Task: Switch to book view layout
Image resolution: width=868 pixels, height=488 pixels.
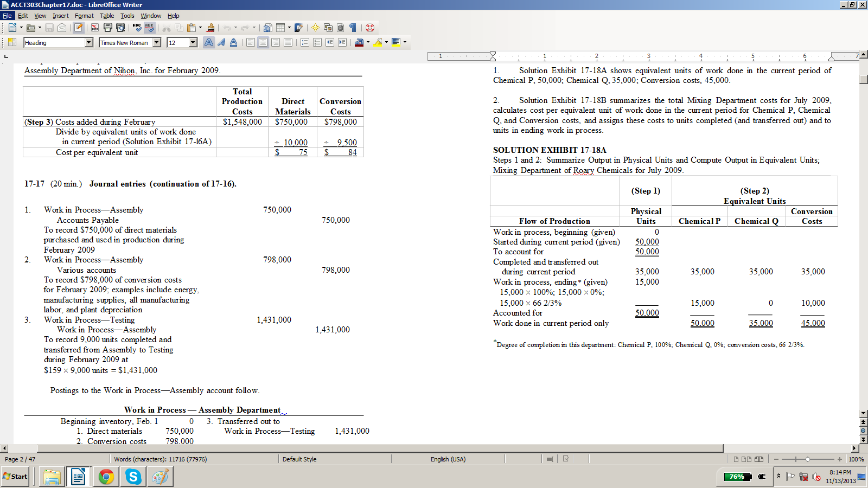Action: pos(759,459)
